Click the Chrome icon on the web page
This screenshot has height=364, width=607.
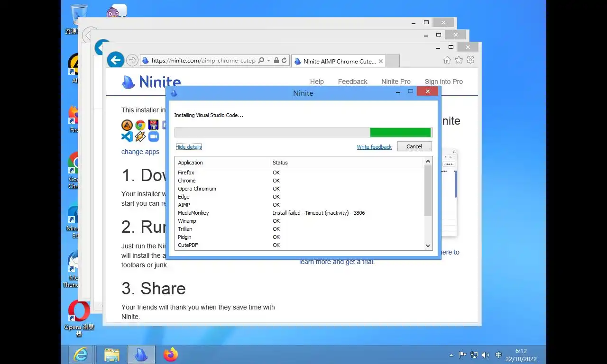coord(140,125)
